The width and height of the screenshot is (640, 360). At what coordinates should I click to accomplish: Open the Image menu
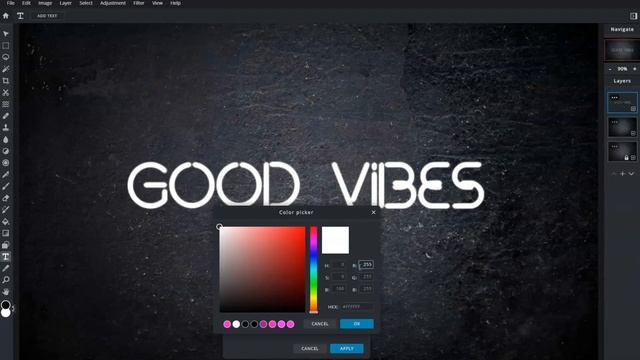[45, 3]
